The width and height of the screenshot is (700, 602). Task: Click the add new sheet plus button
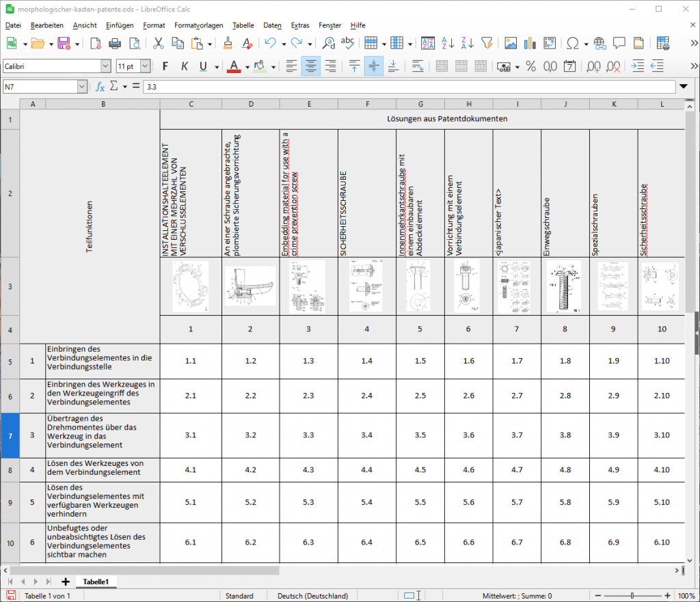click(x=66, y=582)
